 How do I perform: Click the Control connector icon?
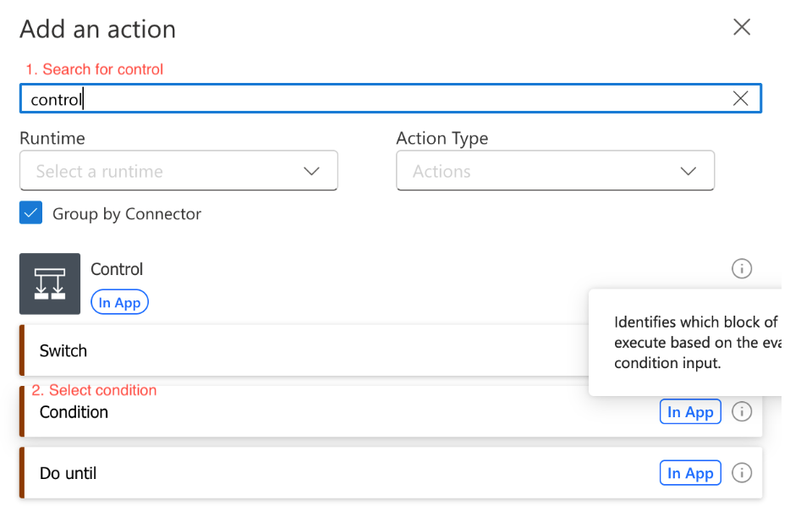(50, 284)
